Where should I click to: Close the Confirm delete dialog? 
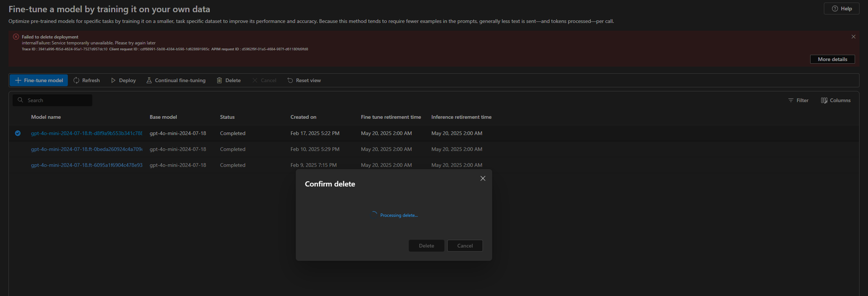[483, 178]
